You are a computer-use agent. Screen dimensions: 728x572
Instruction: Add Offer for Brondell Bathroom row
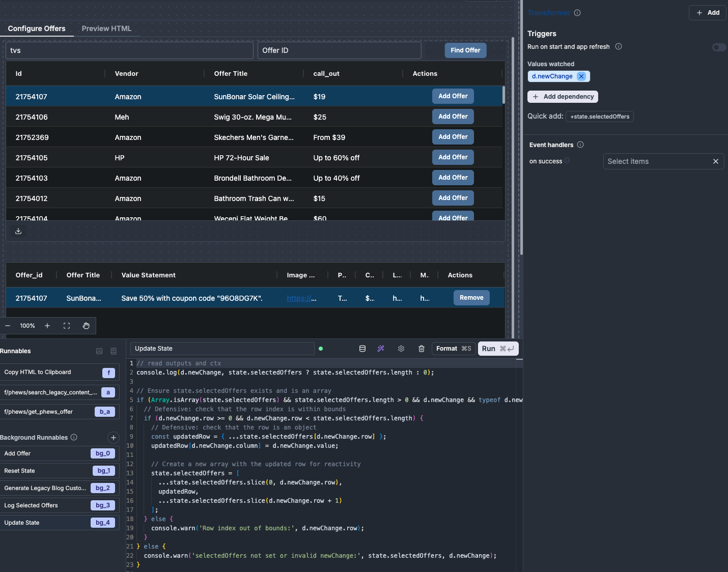(x=453, y=178)
